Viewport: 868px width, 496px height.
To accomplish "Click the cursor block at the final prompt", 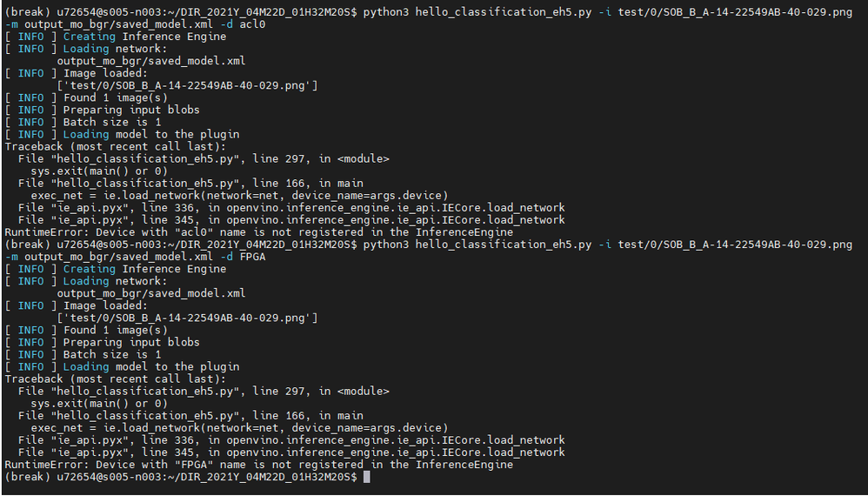I will 367,477.
